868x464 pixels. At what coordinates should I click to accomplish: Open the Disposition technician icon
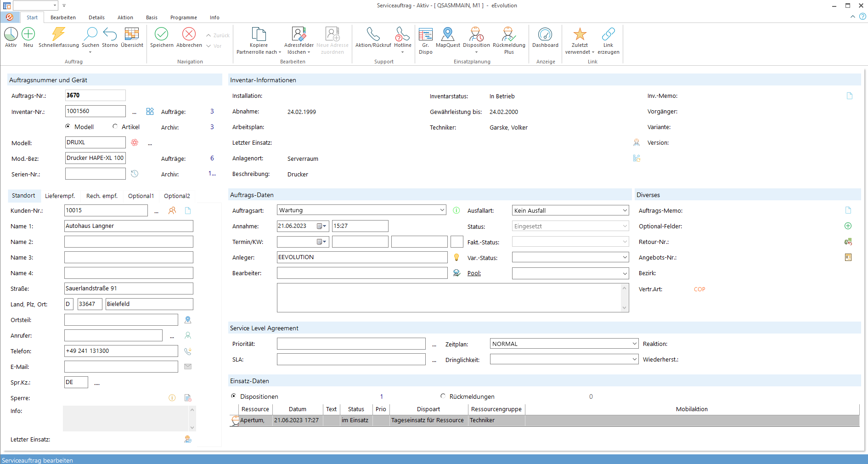[x=476, y=34]
